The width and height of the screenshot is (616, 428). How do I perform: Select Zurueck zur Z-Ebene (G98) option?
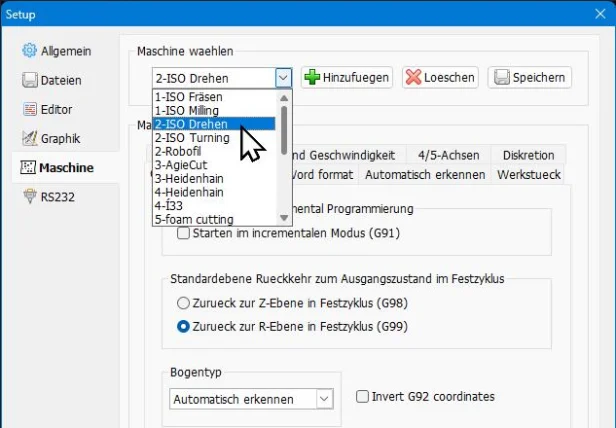(183, 303)
